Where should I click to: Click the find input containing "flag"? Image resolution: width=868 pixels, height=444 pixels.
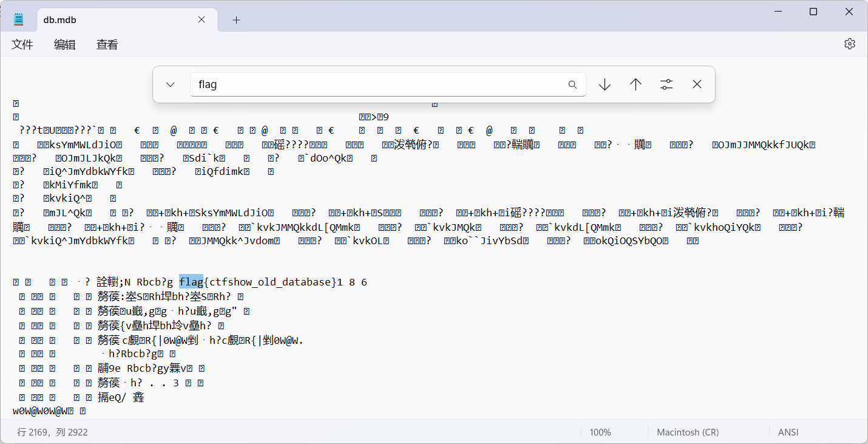click(x=388, y=84)
